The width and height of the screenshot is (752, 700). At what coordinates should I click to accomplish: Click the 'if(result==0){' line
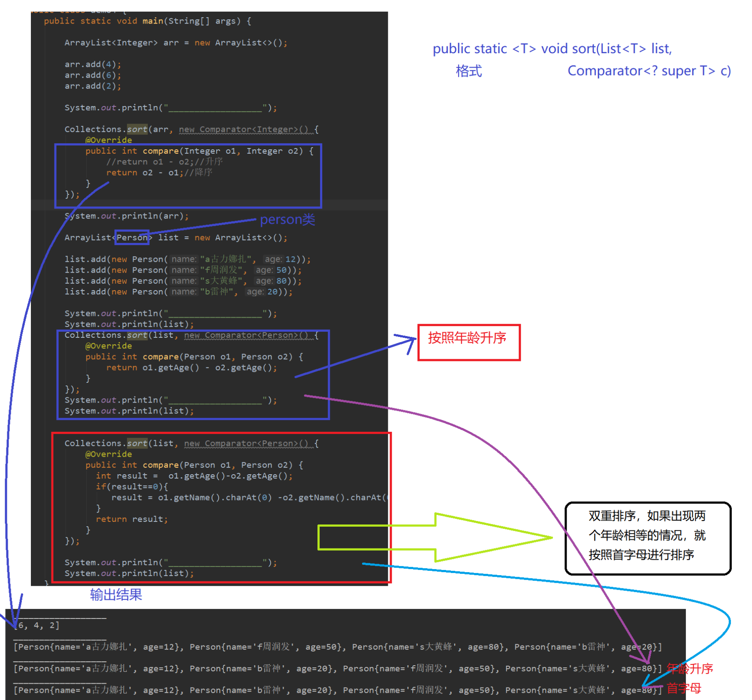tap(132, 487)
